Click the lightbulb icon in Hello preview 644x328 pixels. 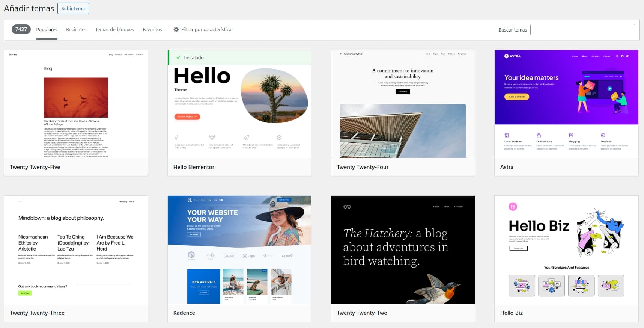click(x=176, y=138)
